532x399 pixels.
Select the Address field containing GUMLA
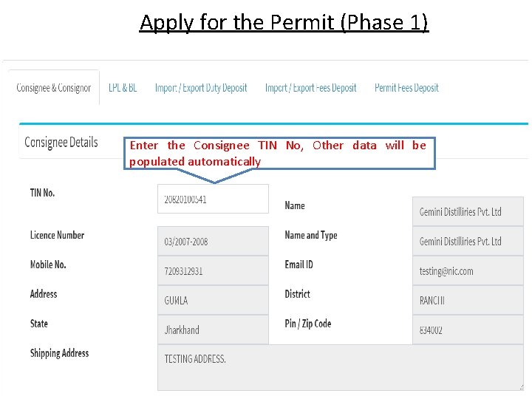point(213,300)
